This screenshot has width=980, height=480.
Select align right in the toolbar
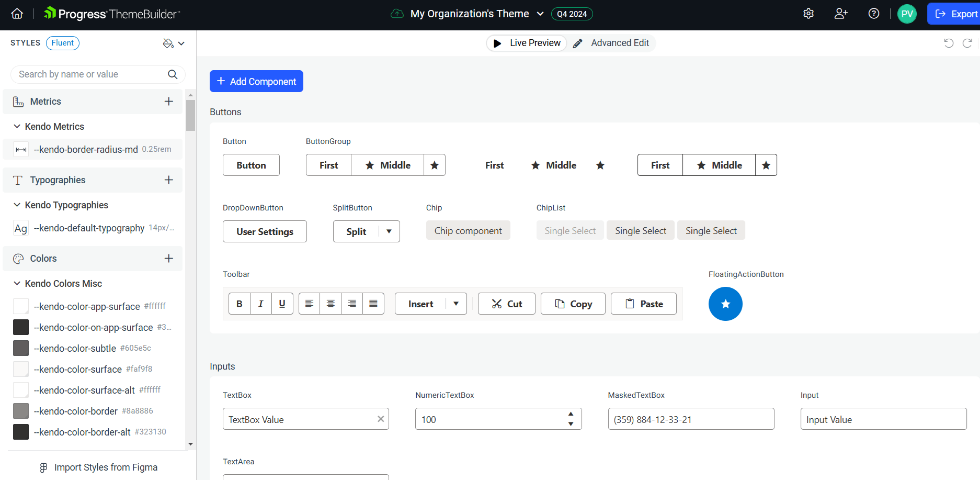[352, 304]
